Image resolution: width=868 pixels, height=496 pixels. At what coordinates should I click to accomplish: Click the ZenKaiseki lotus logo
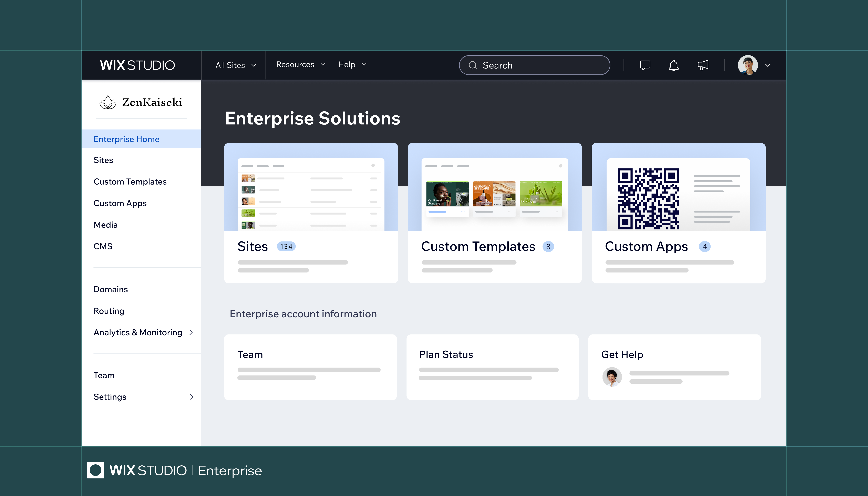pyautogui.click(x=108, y=102)
